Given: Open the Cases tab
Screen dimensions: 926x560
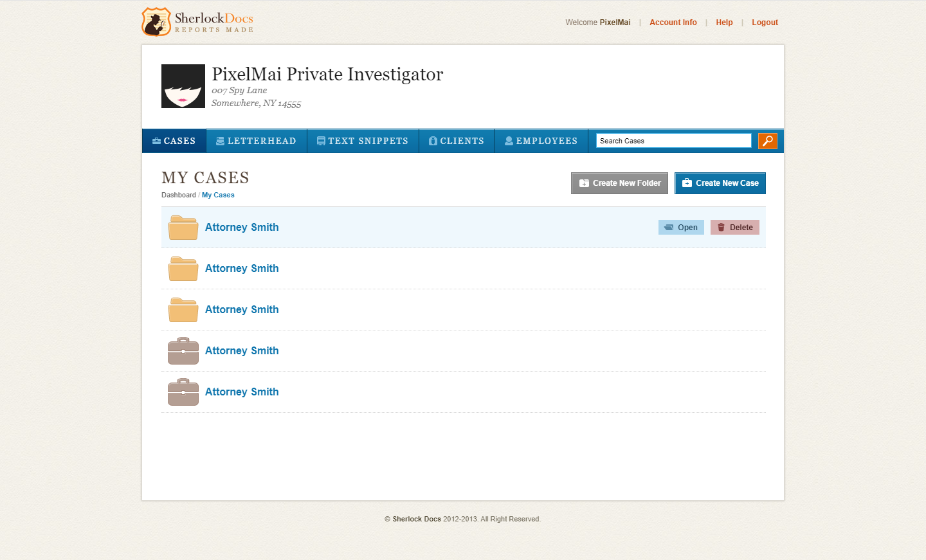Looking at the screenshot, I should pyautogui.click(x=174, y=141).
